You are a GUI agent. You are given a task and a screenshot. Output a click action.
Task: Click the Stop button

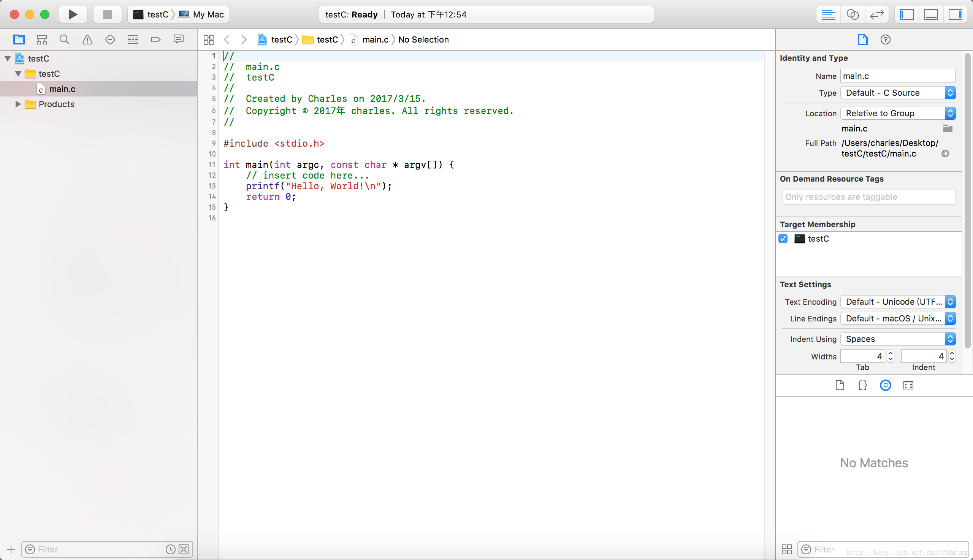(x=107, y=14)
